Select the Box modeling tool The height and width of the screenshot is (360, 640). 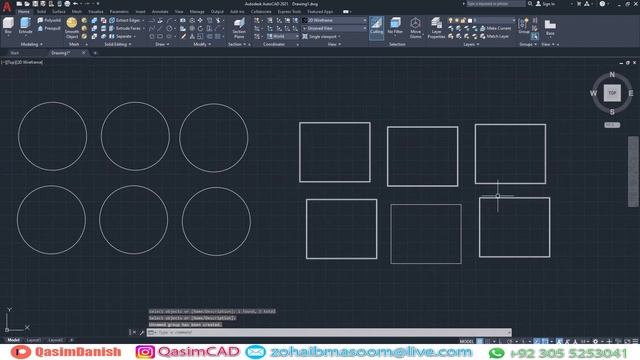[8, 26]
